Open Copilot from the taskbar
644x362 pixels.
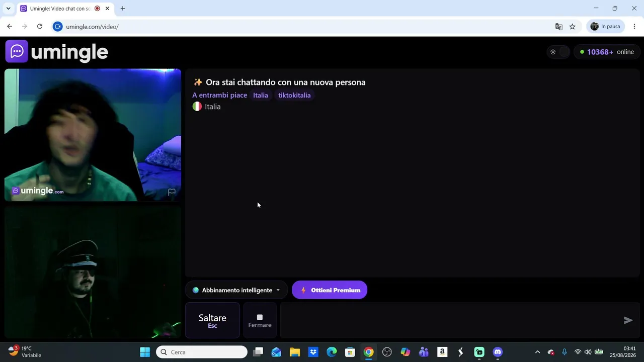pyautogui.click(x=406, y=352)
